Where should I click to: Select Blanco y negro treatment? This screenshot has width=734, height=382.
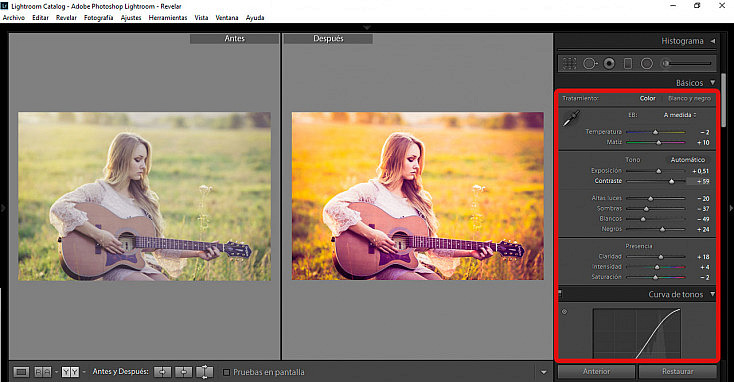point(689,98)
